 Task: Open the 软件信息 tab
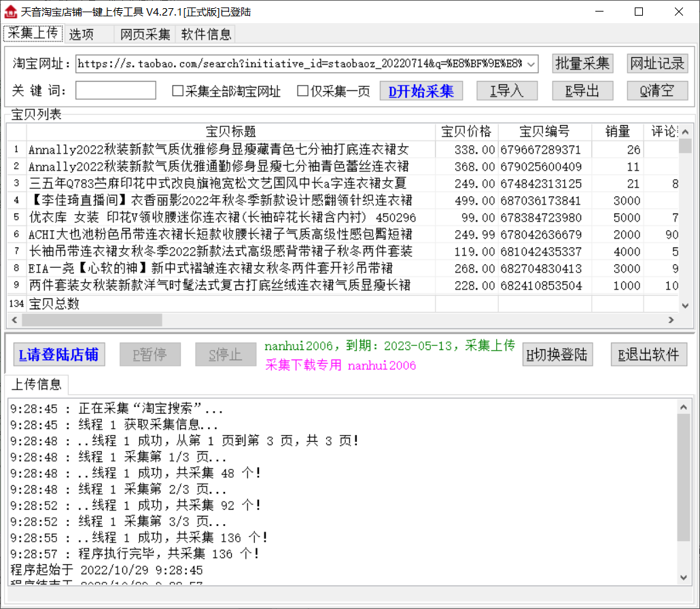point(206,35)
